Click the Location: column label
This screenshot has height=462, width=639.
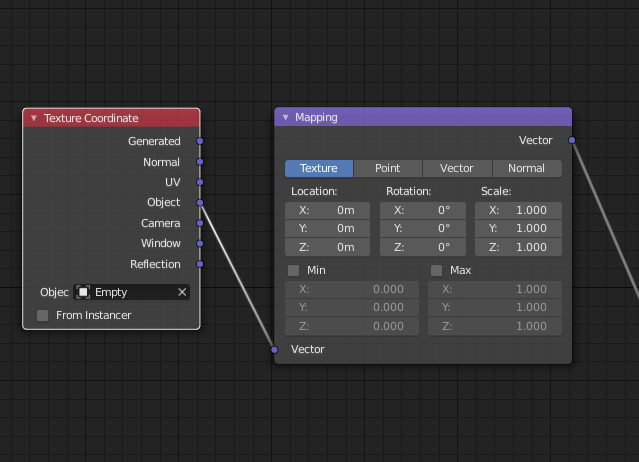[314, 191]
